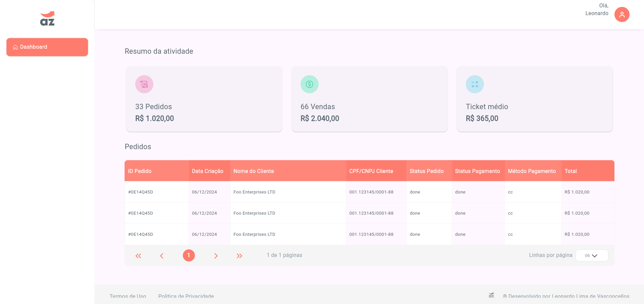Image resolution: width=644 pixels, height=304 pixels.
Task: Click the calculator icon on the Ticket médio card
Action: 474,84
